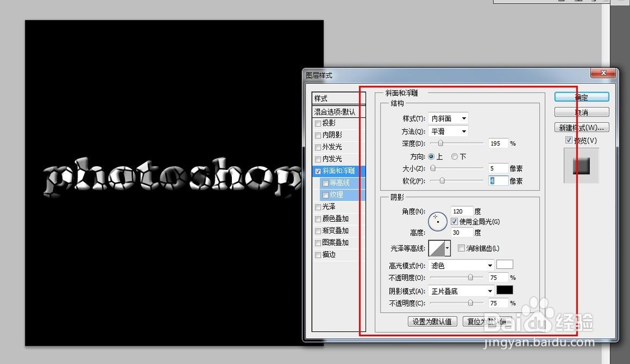
Task: Click the 取消 cancel button
Action: (x=581, y=112)
